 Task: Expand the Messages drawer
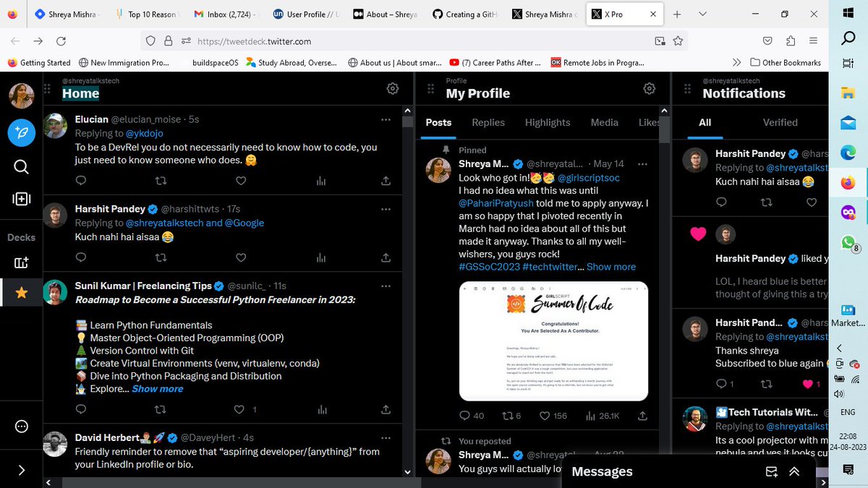(x=795, y=471)
